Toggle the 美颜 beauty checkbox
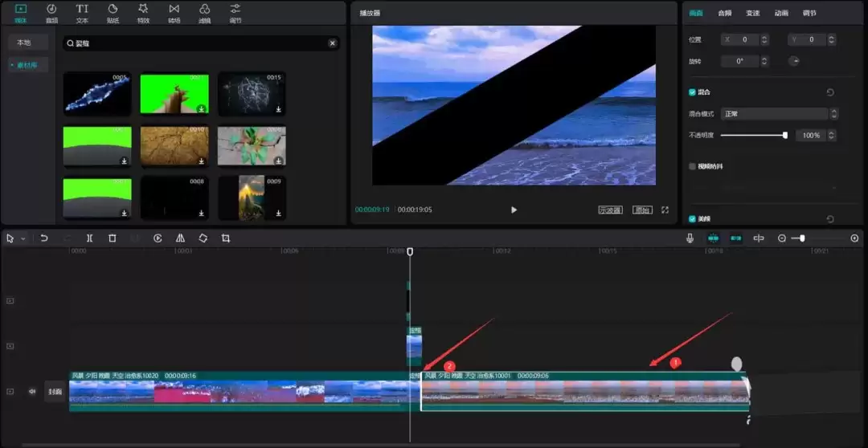The image size is (868, 448). coord(693,218)
